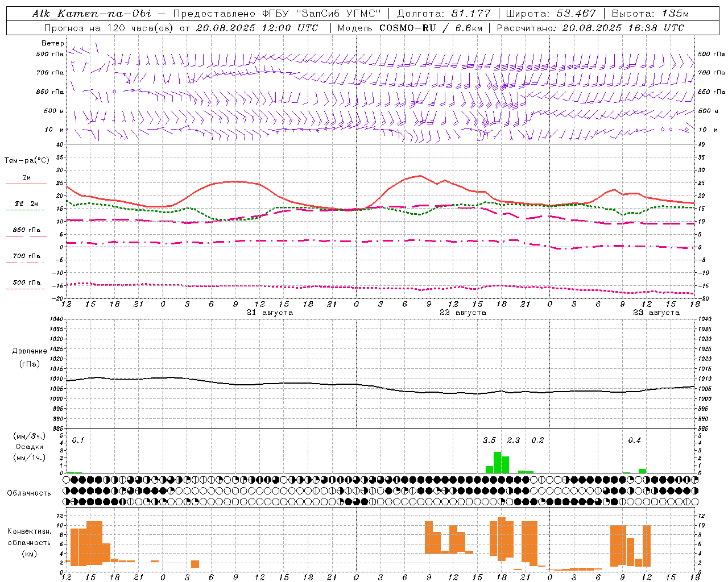Click the 'Тем-ра(°C)' temperature panel label
The image size is (728, 582).
(x=27, y=161)
